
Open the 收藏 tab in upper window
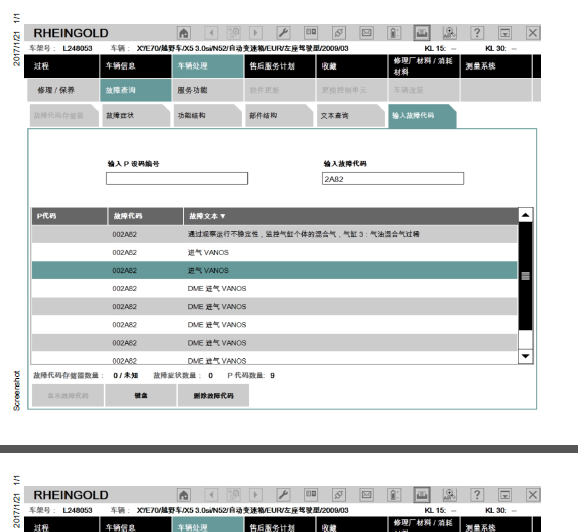(x=352, y=66)
